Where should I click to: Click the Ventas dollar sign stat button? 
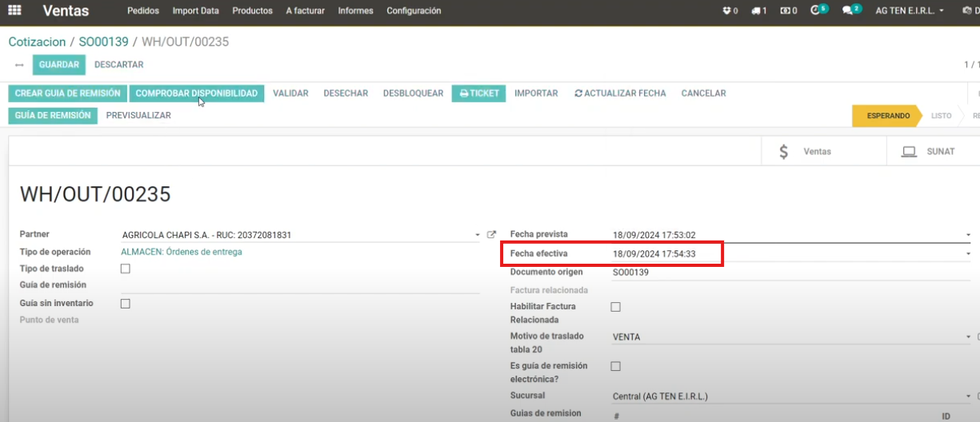click(x=806, y=151)
